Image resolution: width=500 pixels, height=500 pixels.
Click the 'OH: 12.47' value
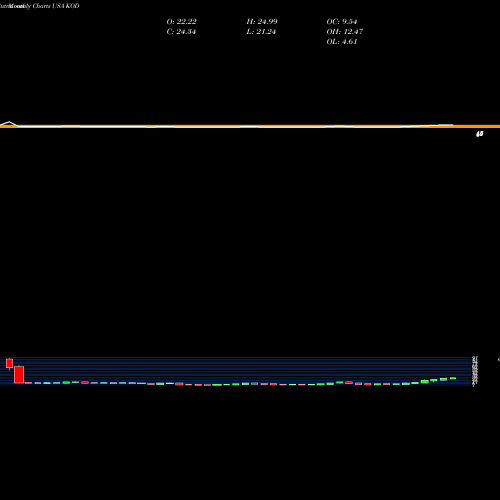[345, 31]
